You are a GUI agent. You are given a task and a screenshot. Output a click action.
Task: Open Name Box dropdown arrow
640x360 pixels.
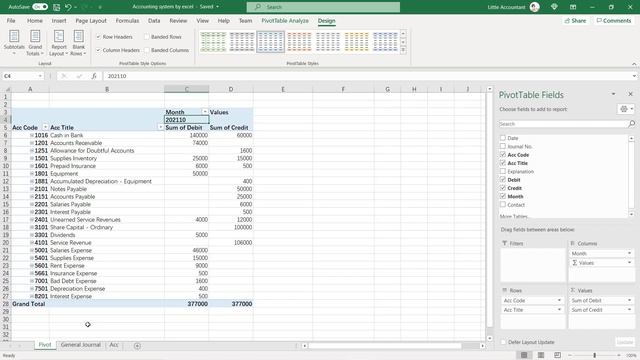[x=40, y=76]
